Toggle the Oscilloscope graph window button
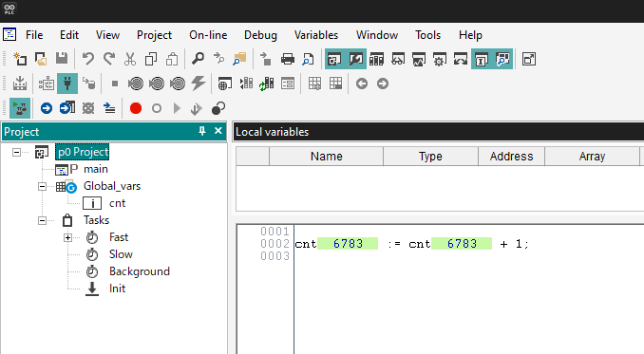The image size is (644, 354). pos(419,59)
